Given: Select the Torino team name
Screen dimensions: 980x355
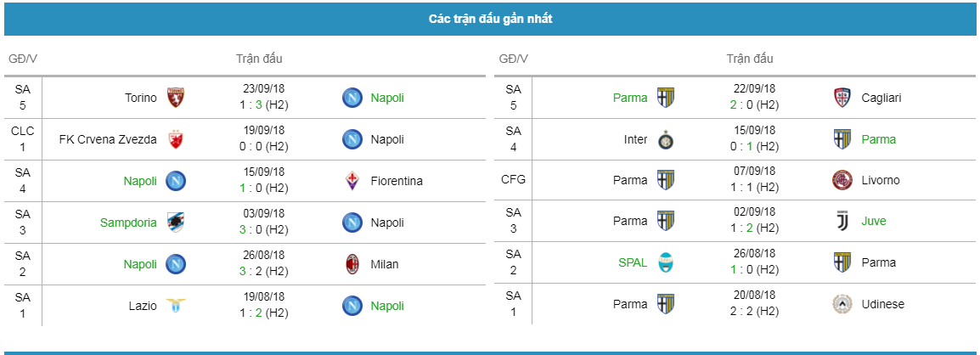Looking at the screenshot, I should coord(141,99).
